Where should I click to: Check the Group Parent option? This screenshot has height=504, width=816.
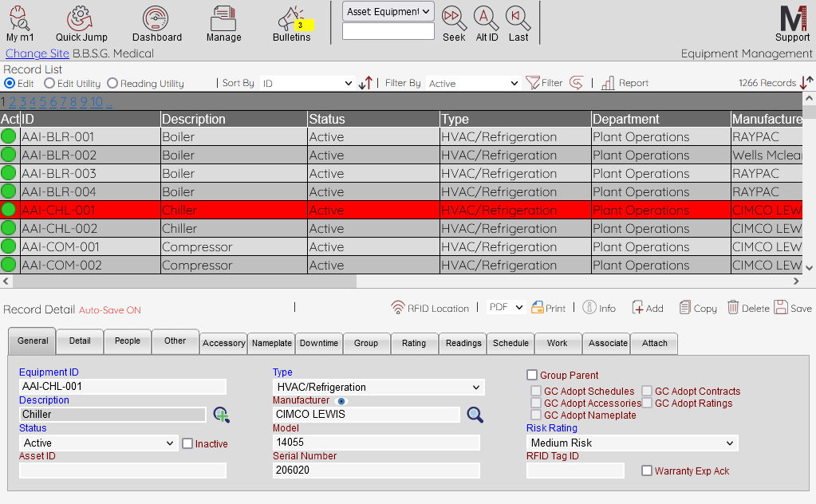pos(531,375)
